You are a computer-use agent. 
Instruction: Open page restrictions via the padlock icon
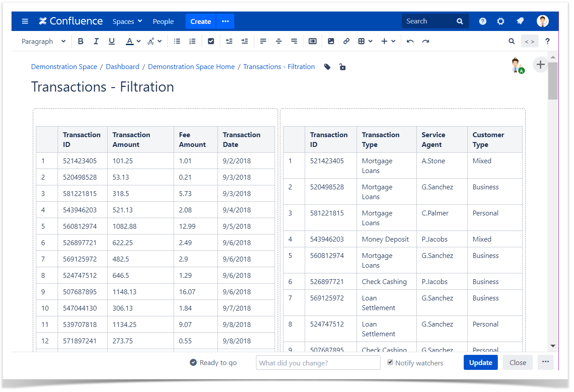342,67
